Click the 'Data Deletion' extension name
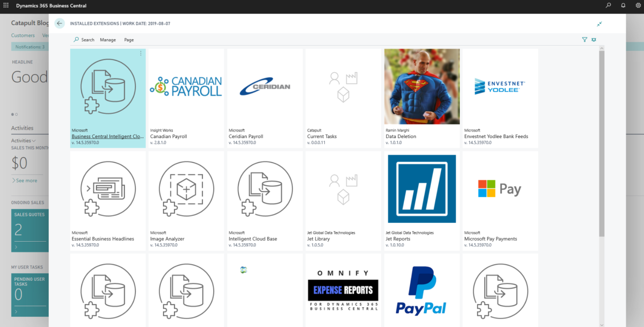Image resolution: width=644 pixels, height=327 pixels. [401, 136]
